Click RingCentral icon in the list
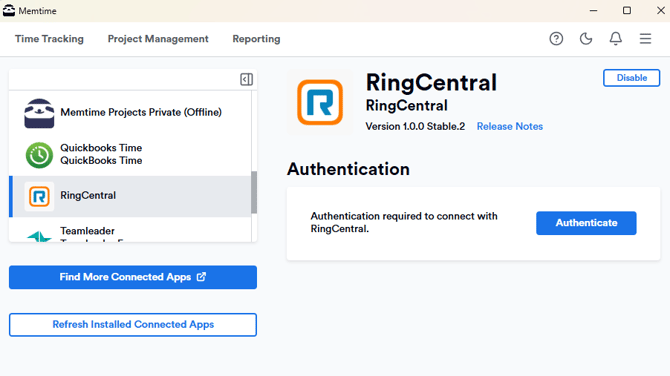 (x=39, y=196)
